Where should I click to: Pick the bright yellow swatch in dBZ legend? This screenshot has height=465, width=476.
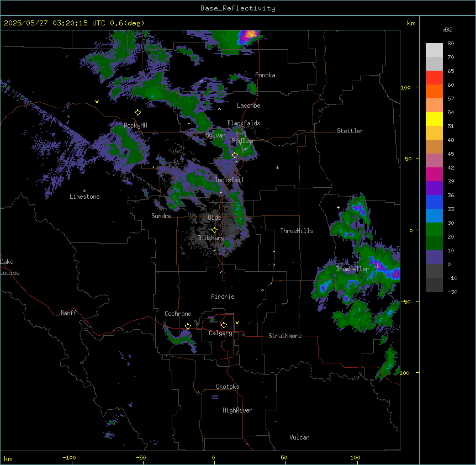(434, 119)
